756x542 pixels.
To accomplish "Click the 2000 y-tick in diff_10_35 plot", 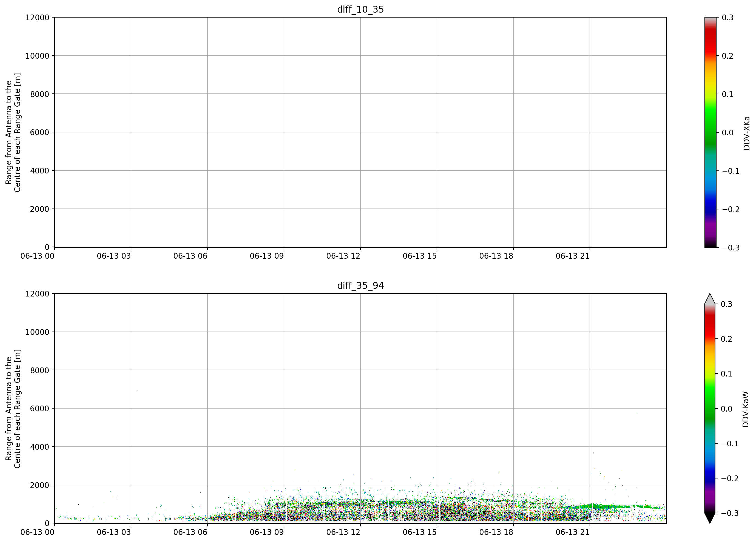I will tap(40, 209).
